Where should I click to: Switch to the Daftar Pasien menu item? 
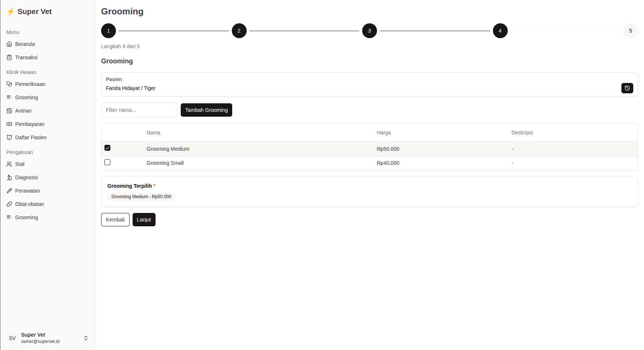[x=30, y=137]
